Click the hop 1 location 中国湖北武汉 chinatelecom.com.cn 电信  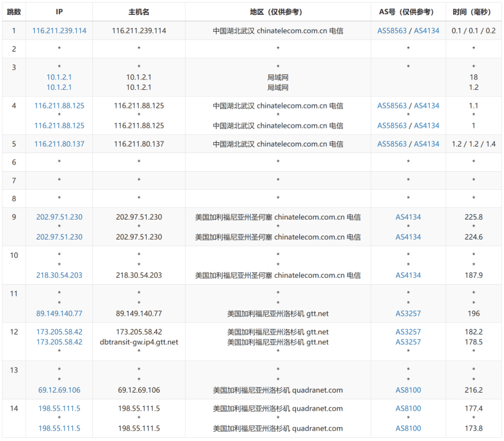click(x=278, y=31)
